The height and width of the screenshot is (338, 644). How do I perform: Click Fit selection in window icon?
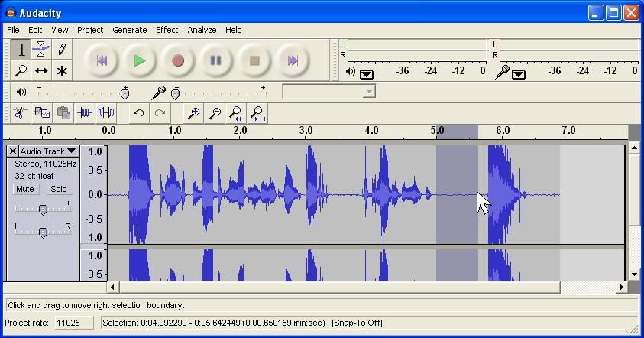[237, 112]
